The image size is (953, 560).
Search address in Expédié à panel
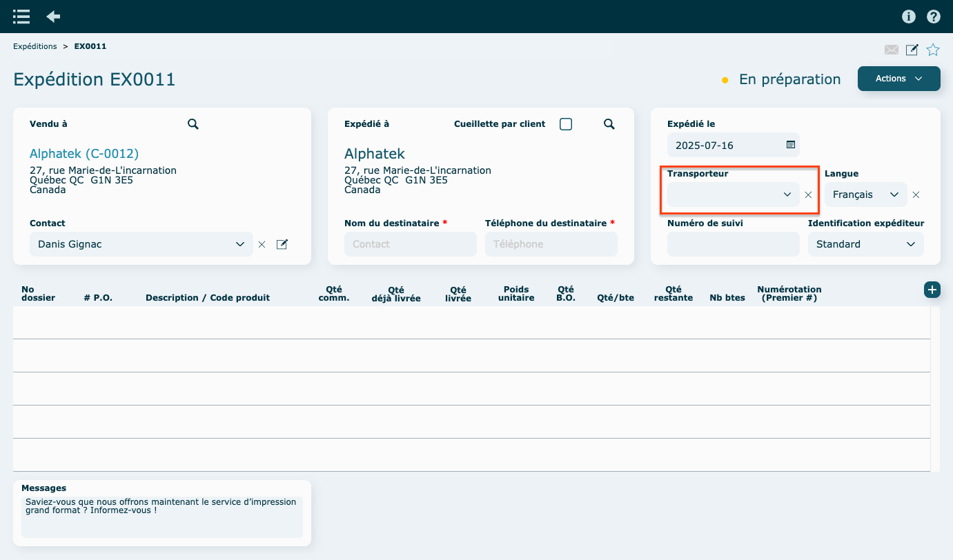point(609,124)
